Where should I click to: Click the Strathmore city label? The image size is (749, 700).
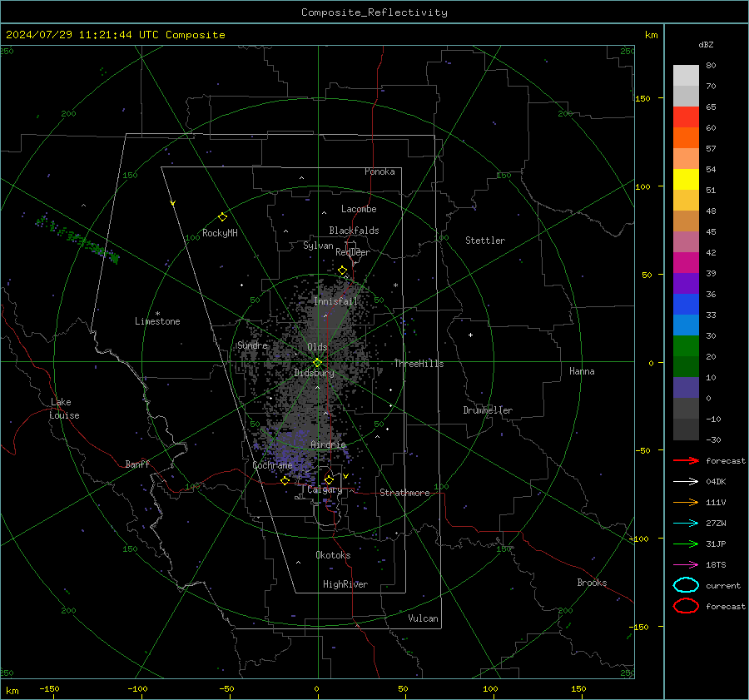point(404,493)
